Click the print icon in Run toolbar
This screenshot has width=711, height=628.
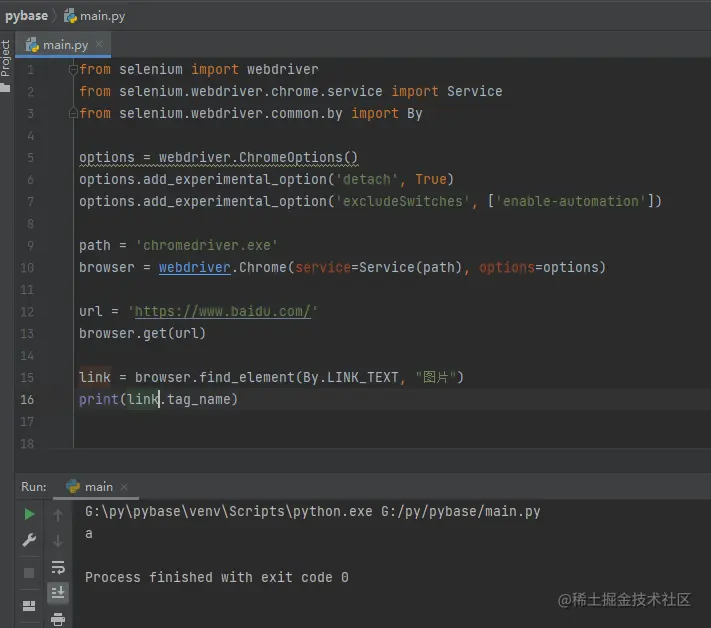pyautogui.click(x=58, y=619)
